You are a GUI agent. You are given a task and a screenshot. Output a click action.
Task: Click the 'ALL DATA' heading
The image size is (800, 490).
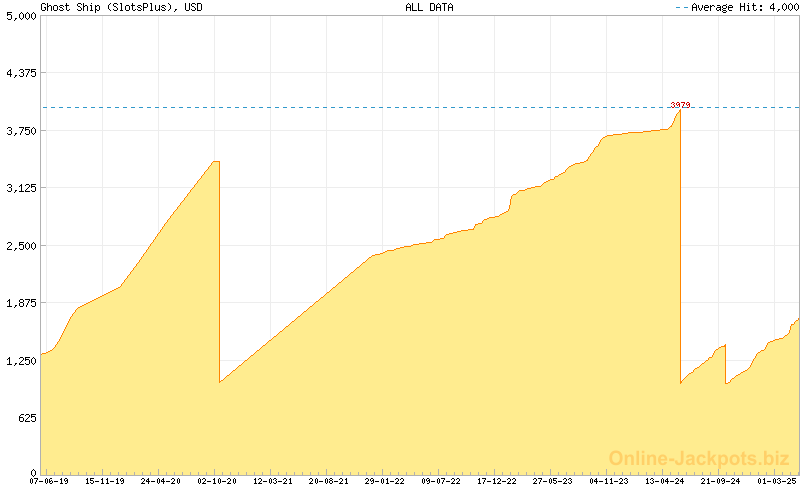(429, 7)
